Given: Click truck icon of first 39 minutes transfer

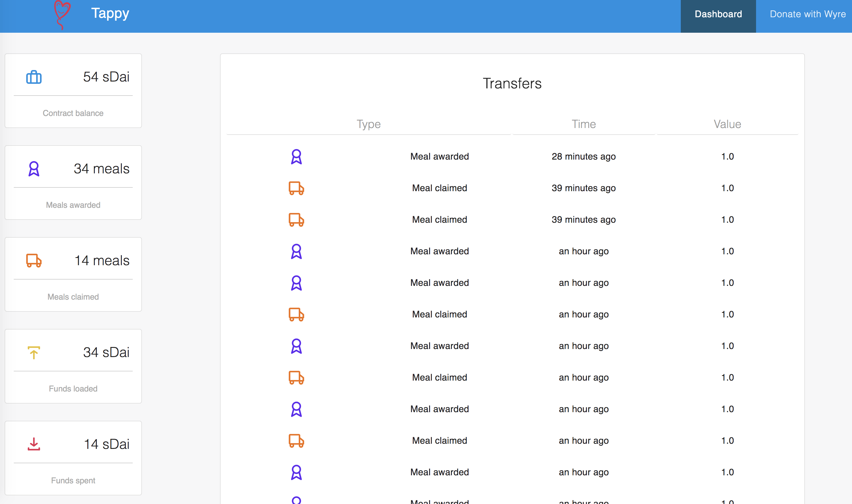Looking at the screenshot, I should click(x=296, y=188).
